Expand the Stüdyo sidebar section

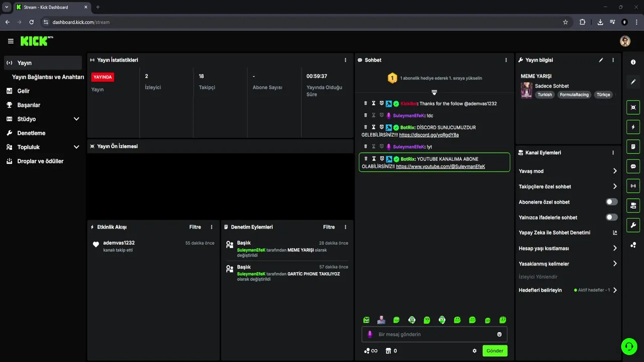pyautogui.click(x=76, y=119)
